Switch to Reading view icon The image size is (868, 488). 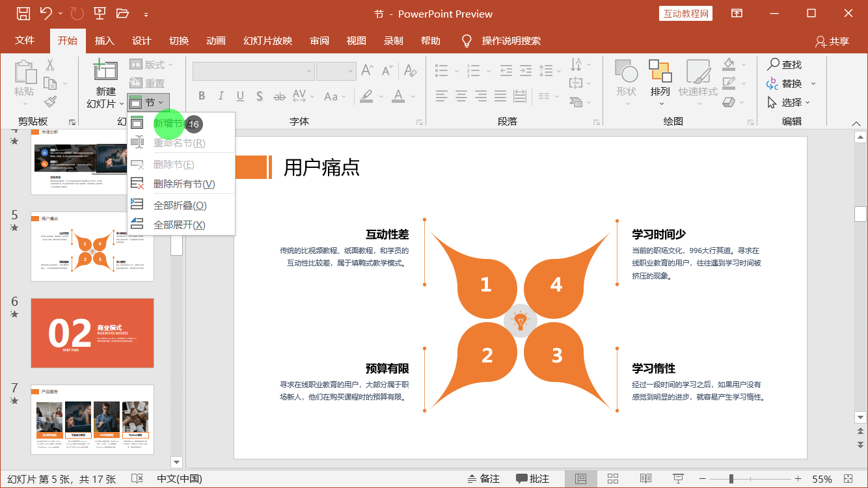tap(645, 479)
